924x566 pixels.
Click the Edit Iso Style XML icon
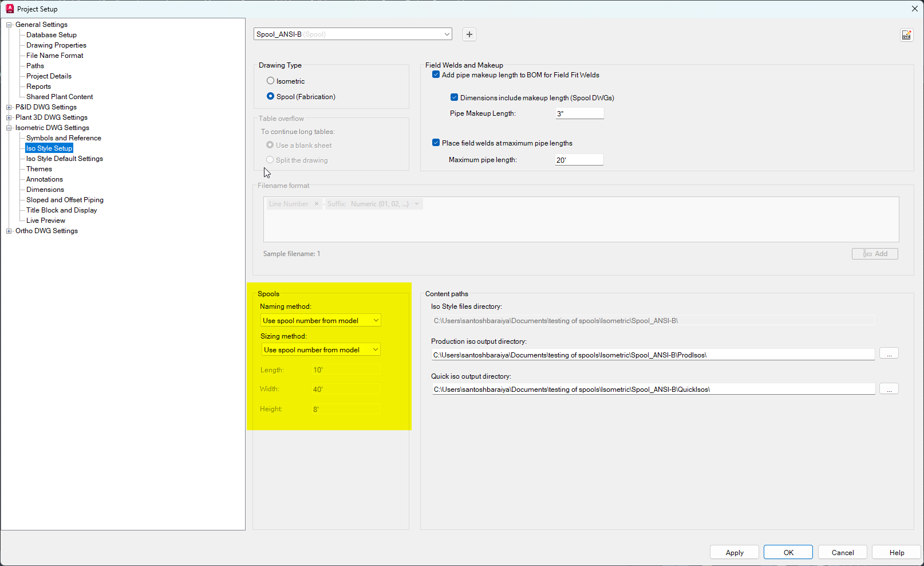pos(907,35)
